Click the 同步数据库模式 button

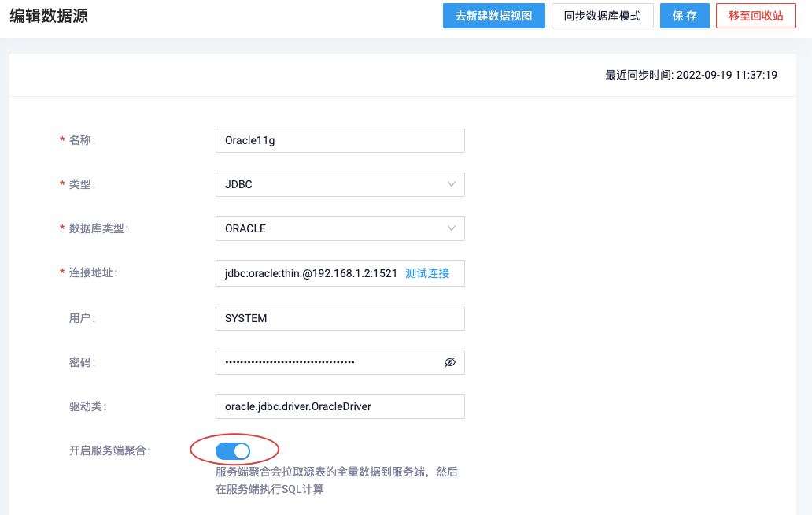click(x=602, y=16)
